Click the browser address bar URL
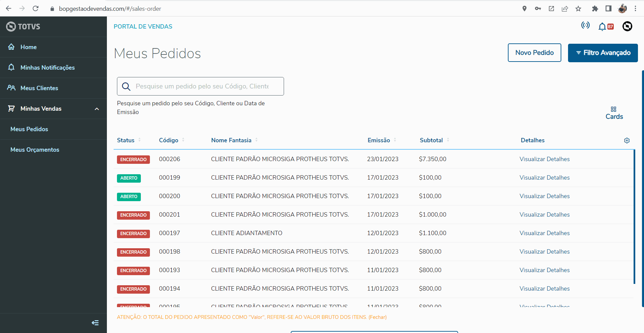Screen dimensions: 644x333 point(110,9)
